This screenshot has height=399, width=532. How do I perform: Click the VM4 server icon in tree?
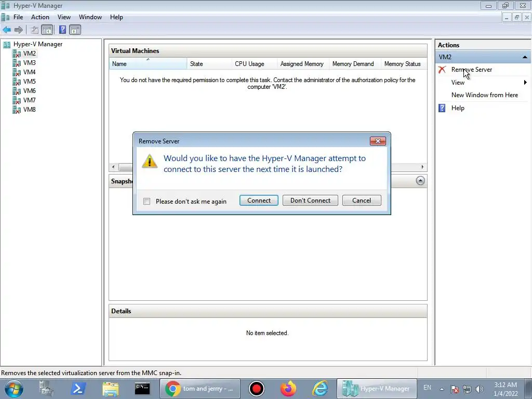tap(17, 72)
